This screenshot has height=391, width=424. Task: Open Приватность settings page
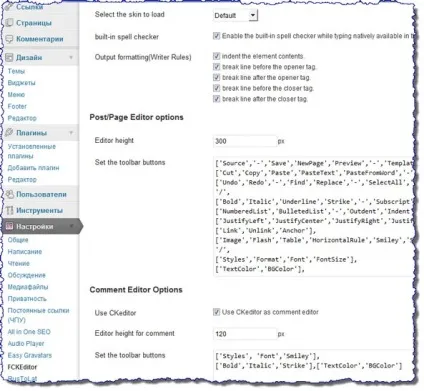27,298
